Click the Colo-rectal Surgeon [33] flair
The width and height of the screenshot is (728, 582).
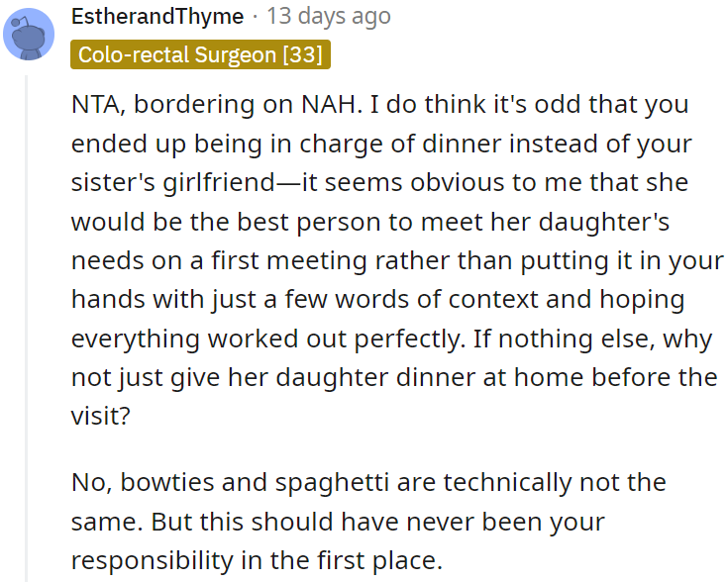pos(200,54)
